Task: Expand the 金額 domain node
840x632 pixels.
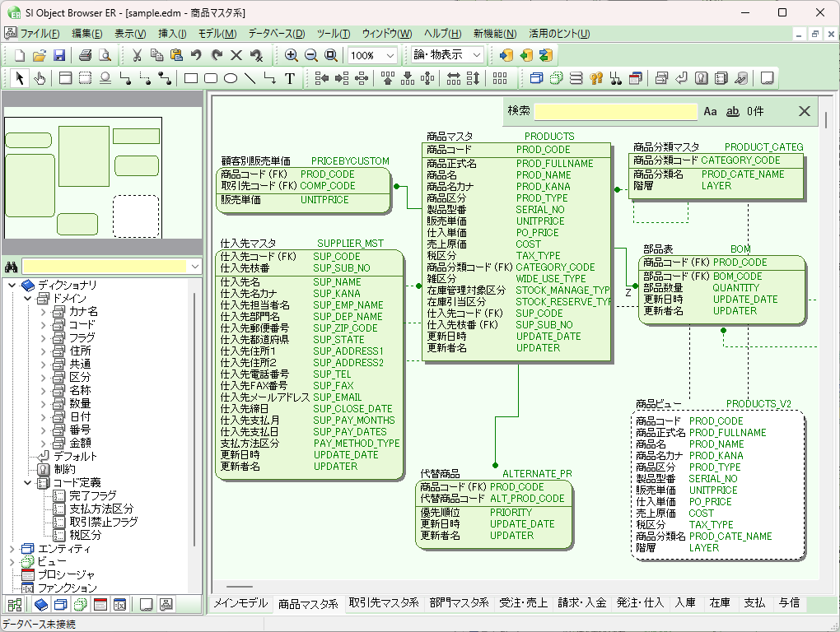Action: 44,443
